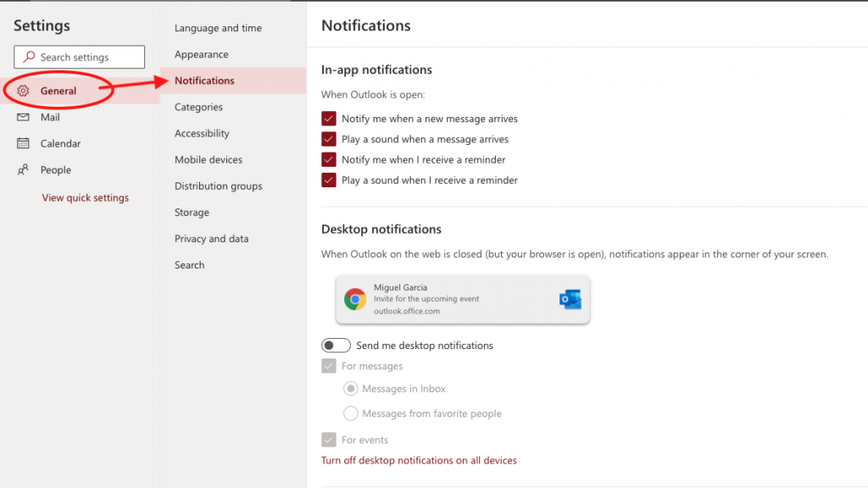
Task: Uncheck Notify me when I receive a reminder
Action: (329, 159)
